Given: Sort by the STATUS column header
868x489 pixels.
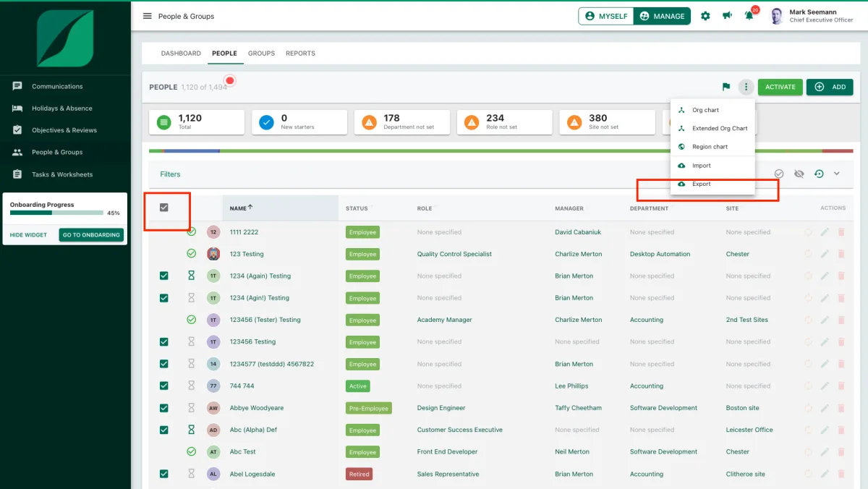Looking at the screenshot, I should point(357,208).
